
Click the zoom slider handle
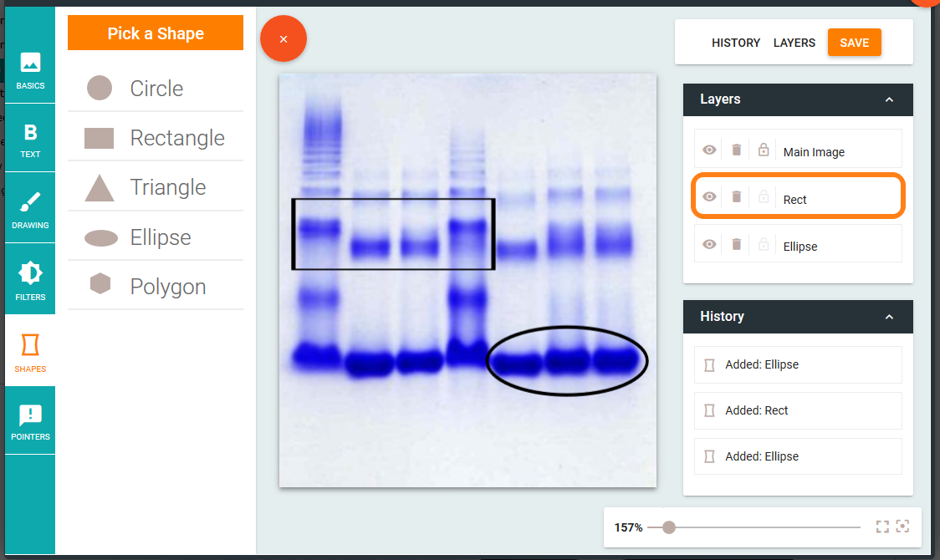point(668,527)
